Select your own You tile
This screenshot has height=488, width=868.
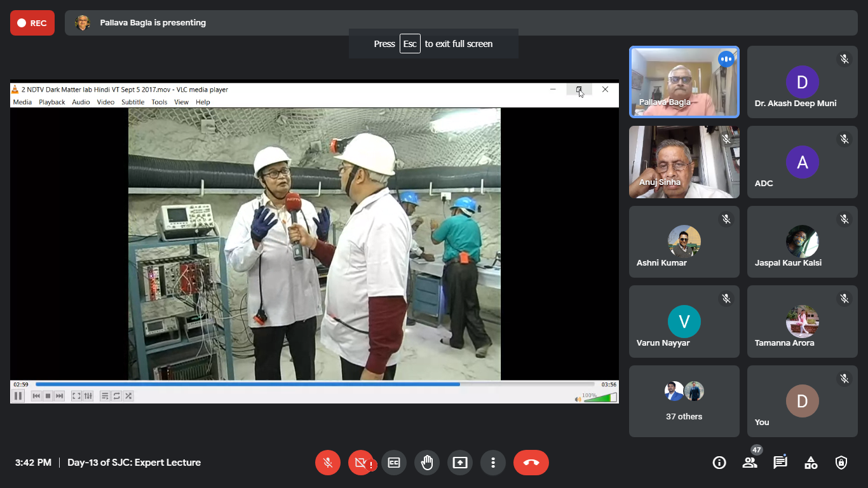[803, 401]
